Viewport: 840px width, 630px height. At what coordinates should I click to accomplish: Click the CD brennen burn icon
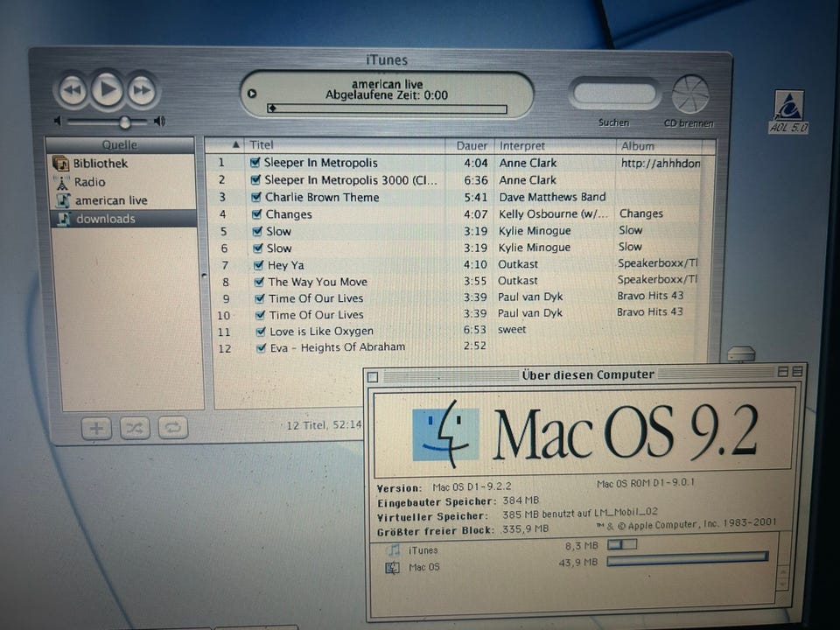coord(690,94)
